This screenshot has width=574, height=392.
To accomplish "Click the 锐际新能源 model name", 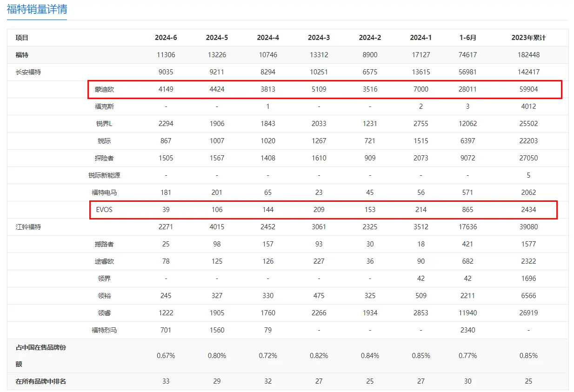I will 104,175.
